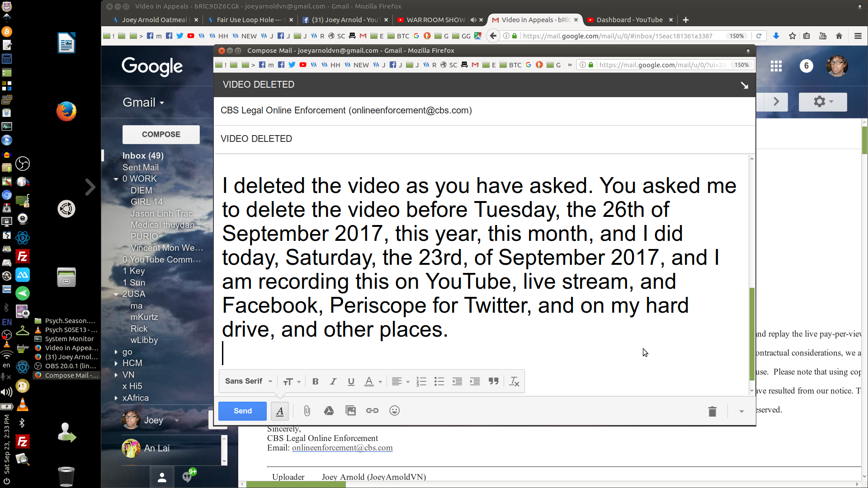Screen dimensions: 868x488
Task: Click the text color picker icon
Action: point(368,381)
